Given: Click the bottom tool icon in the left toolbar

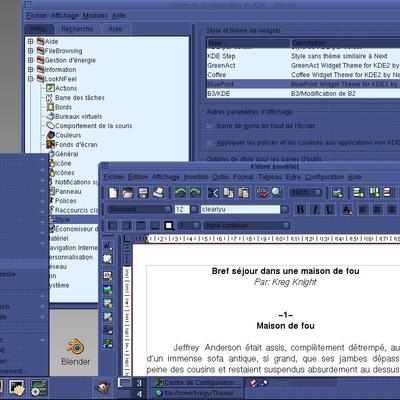Looking at the screenshot, I should (108, 344).
